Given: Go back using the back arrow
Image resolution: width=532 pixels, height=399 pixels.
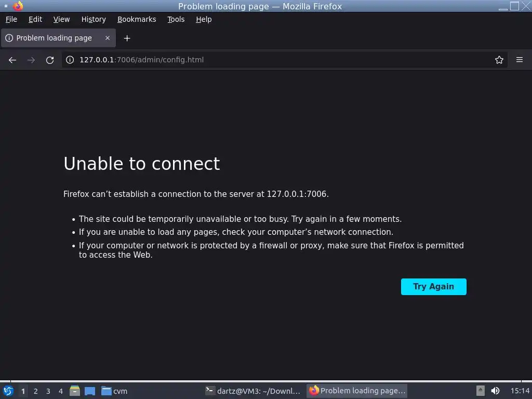Looking at the screenshot, I should click(x=12, y=60).
